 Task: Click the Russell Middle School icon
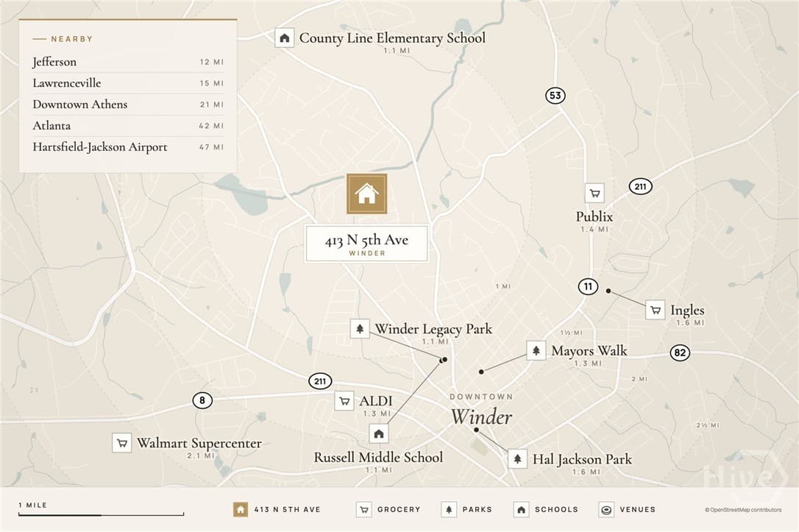(x=379, y=433)
